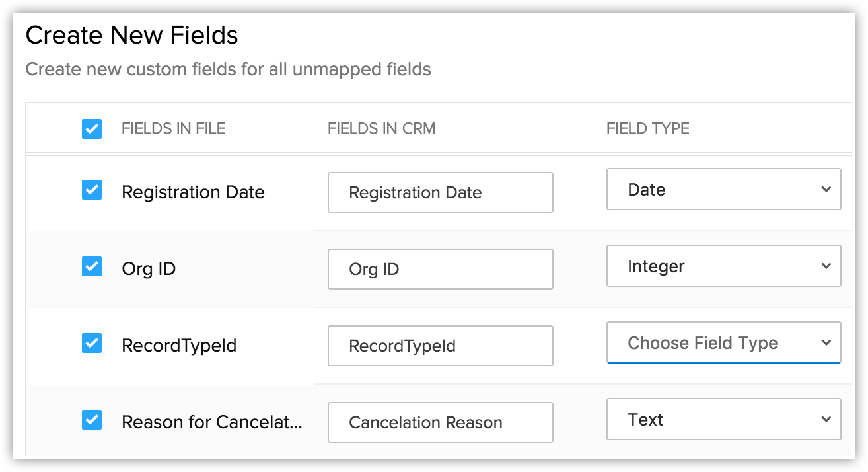Click the Registration Date file field label

[193, 192]
